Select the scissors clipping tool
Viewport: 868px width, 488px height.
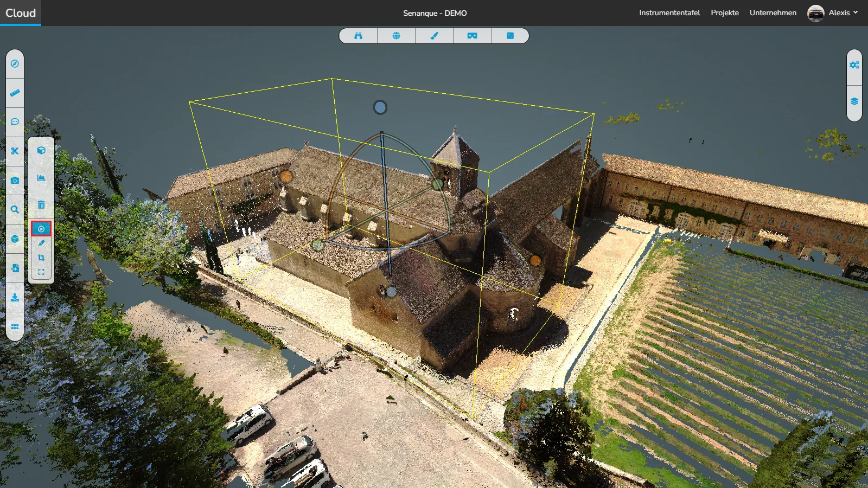pos(15,151)
